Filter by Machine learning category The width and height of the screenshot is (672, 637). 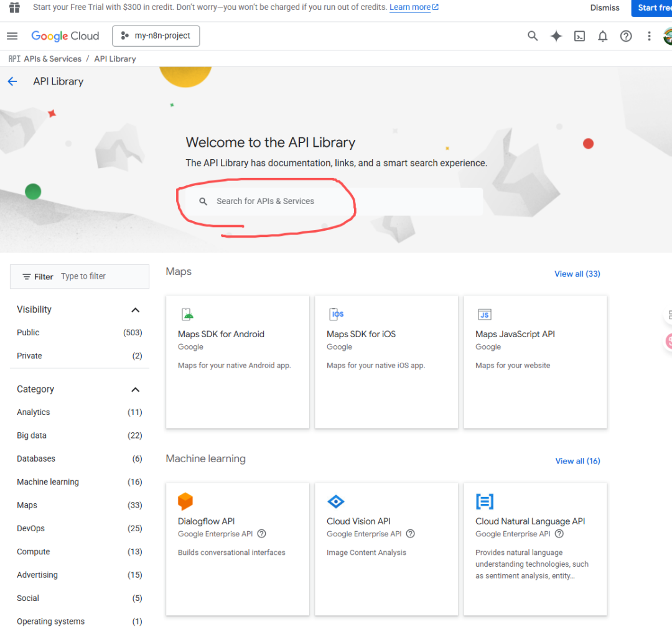pyautogui.click(x=48, y=482)
